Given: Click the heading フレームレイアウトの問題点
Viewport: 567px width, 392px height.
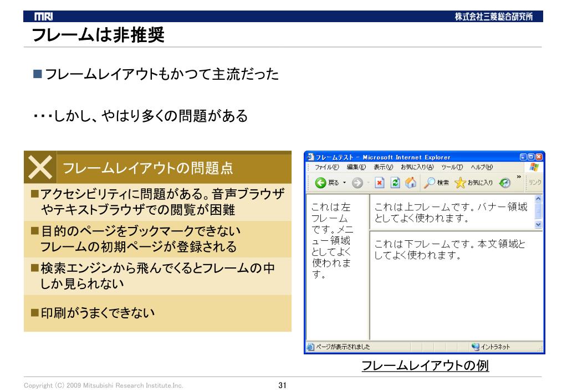Looking at the screenshot, I should (147, 168).
